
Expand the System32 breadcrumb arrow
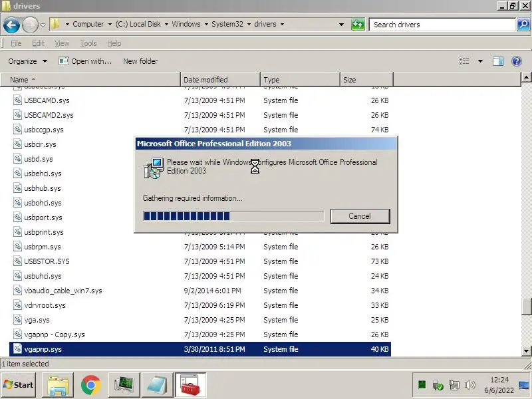(x=249, y=24)
